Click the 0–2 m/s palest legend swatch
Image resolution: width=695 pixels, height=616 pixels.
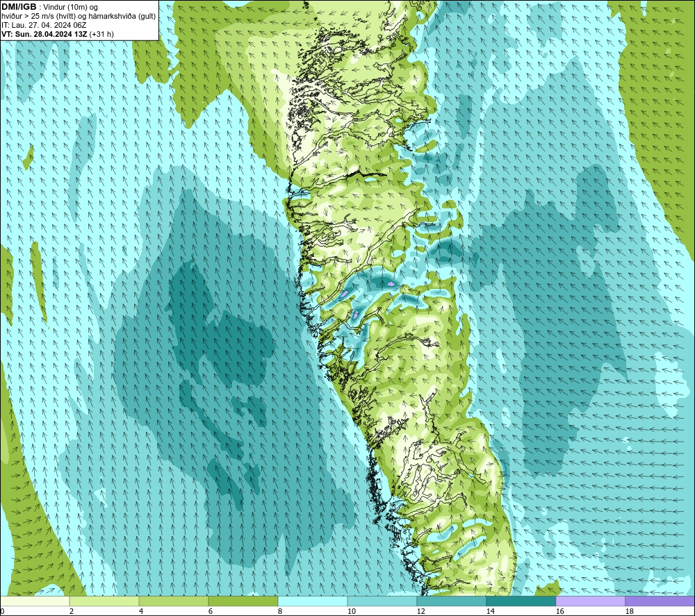click(x=35, y=601)
